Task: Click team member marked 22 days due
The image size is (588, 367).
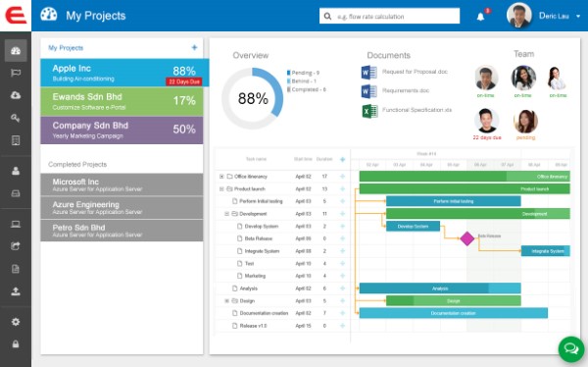Action: (486, 121)
